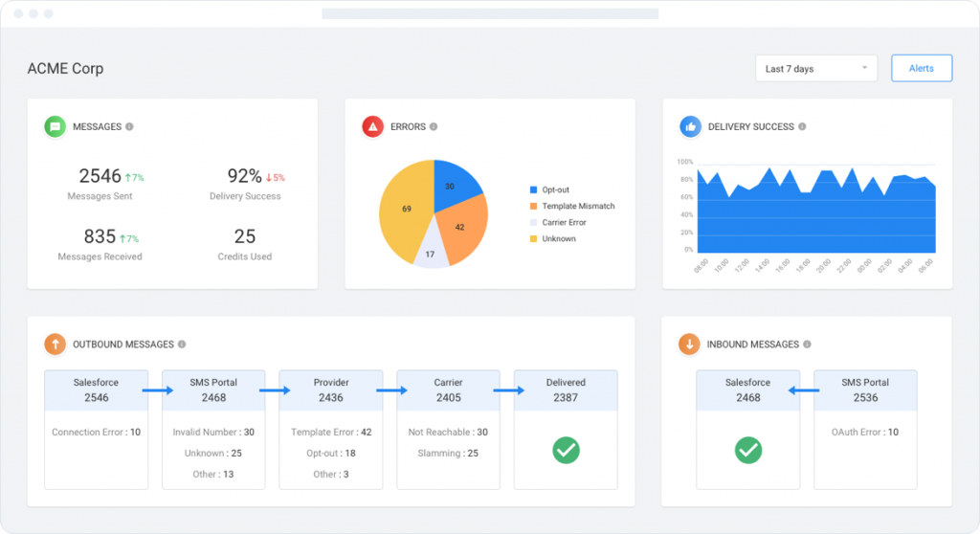This screenshot has width=980, height=534.
Task: Click the orange Outbound Messages arrow icon
Action: tap(55, 345)
